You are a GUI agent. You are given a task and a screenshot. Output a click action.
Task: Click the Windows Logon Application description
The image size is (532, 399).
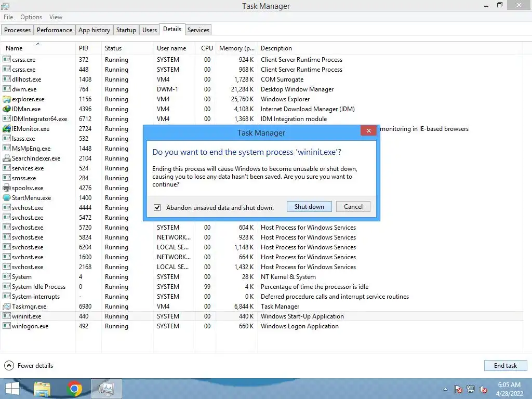click(300, 326)
